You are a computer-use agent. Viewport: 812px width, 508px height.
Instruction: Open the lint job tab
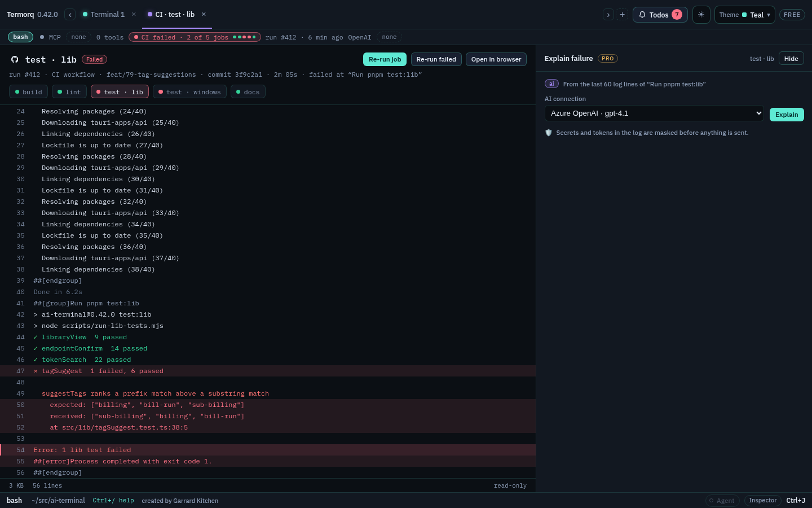[x=69, y=92]
